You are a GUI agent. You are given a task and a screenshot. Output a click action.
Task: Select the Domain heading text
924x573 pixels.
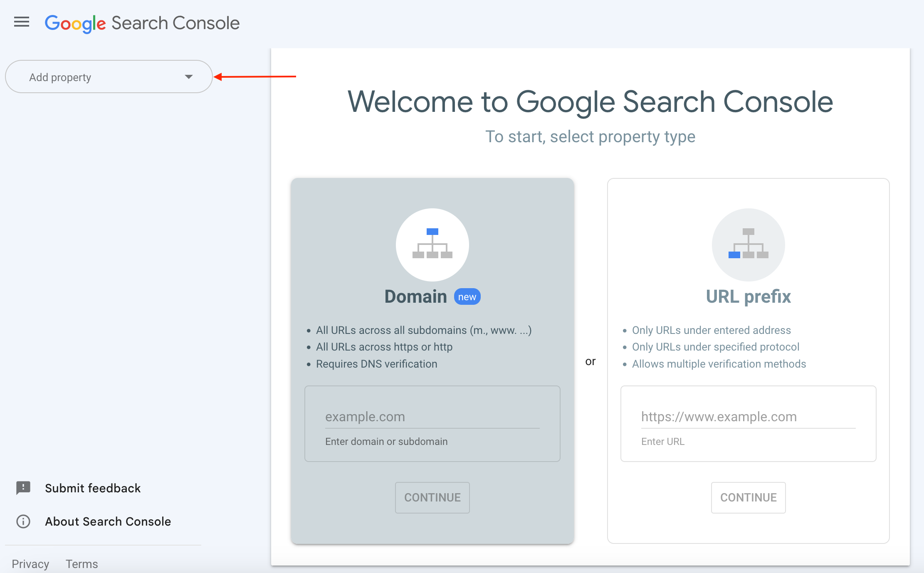tap(416, 297)
